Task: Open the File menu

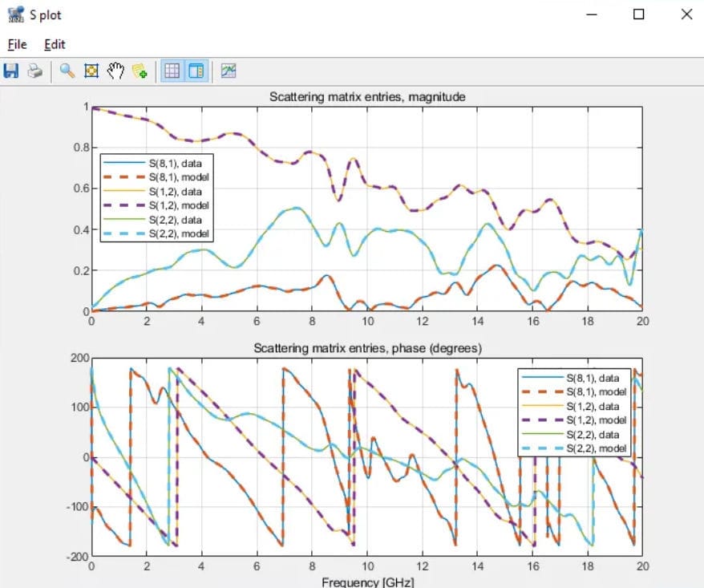Action: tap(16, 45)
